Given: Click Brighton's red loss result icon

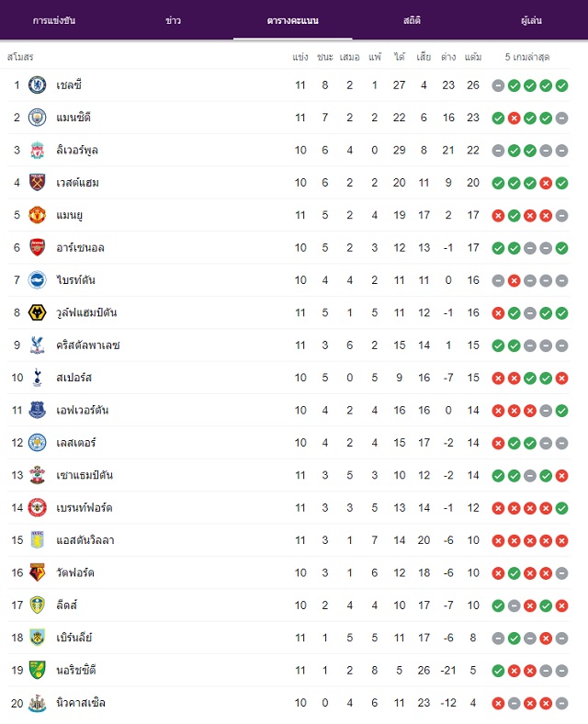Looking at the screenshot, I should [514, 280].
